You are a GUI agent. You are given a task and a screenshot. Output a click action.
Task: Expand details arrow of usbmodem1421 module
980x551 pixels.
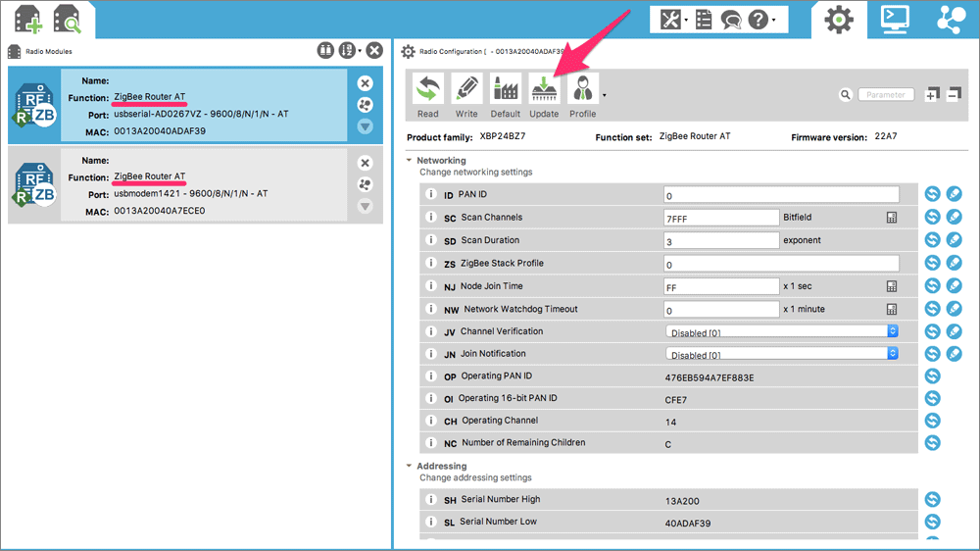(365, 207)
